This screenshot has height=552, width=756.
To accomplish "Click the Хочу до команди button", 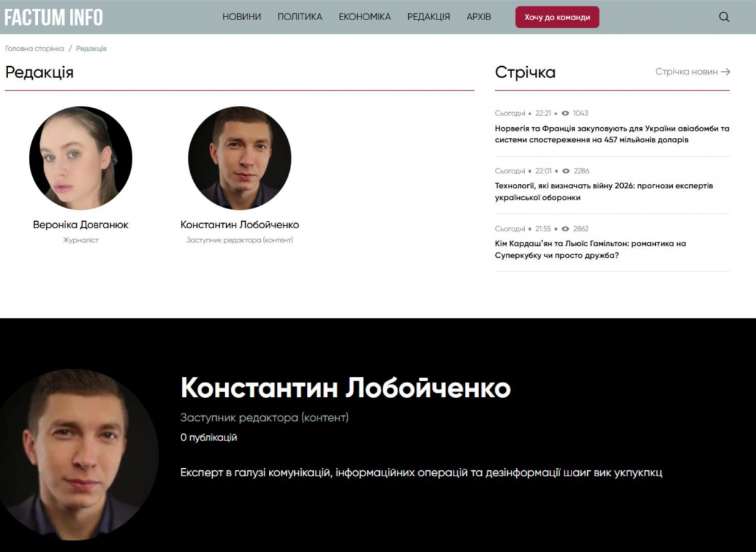I will [558, 17].
